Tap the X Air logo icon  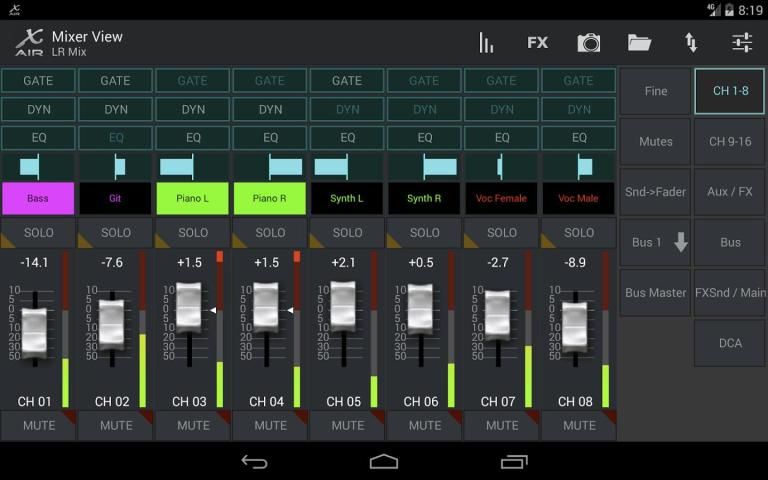tap(28, 42)
